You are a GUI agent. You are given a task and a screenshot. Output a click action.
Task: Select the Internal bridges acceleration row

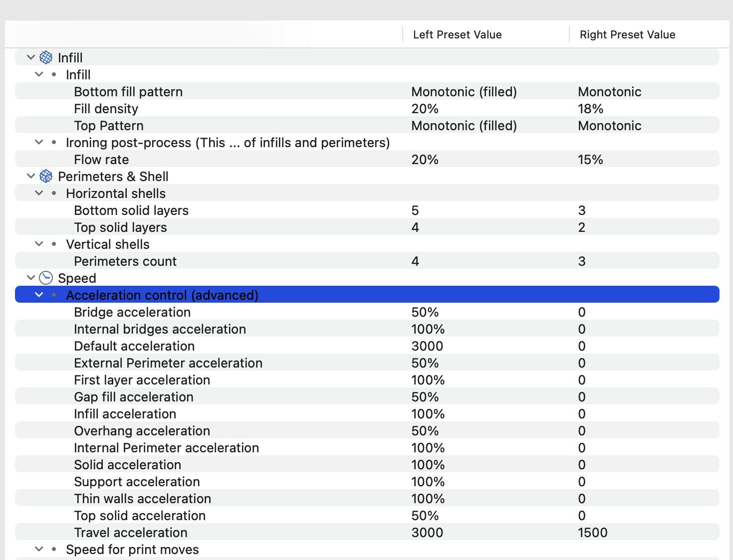pos(367,329)
